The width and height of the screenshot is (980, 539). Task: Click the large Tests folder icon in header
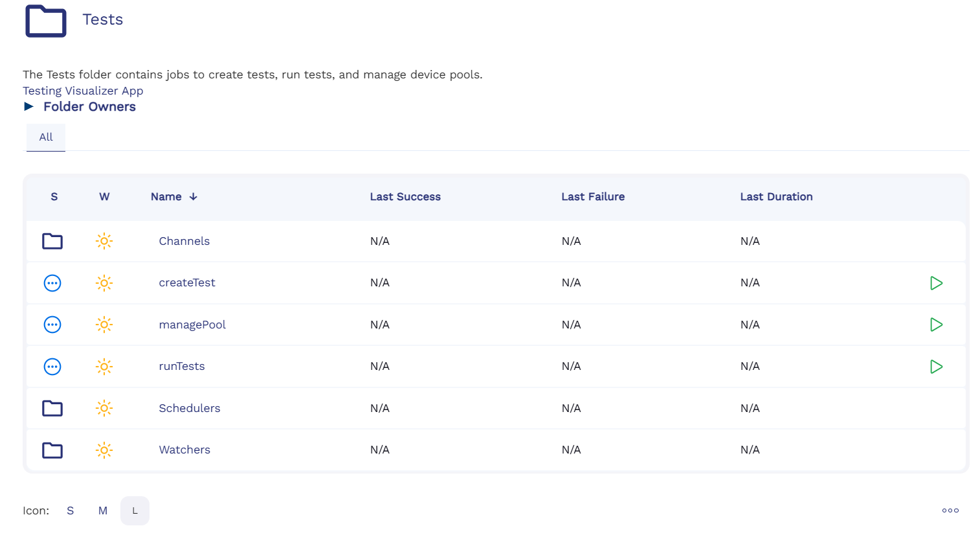pos(46,21)
